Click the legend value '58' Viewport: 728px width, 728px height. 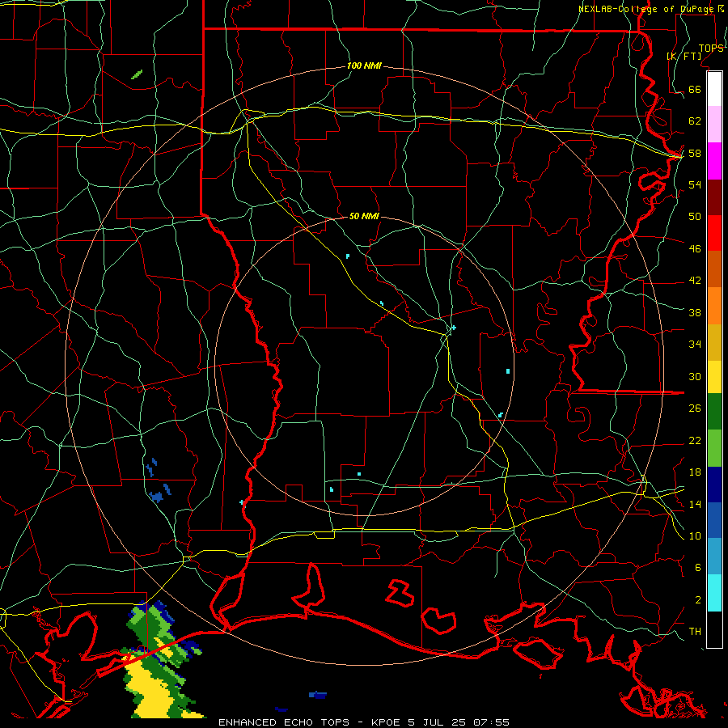click(x=695, y=153)
